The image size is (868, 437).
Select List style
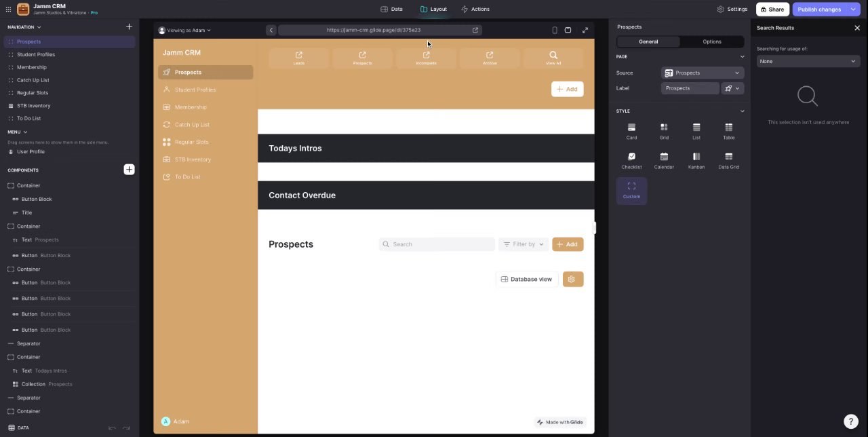click(x=696, y=132)
